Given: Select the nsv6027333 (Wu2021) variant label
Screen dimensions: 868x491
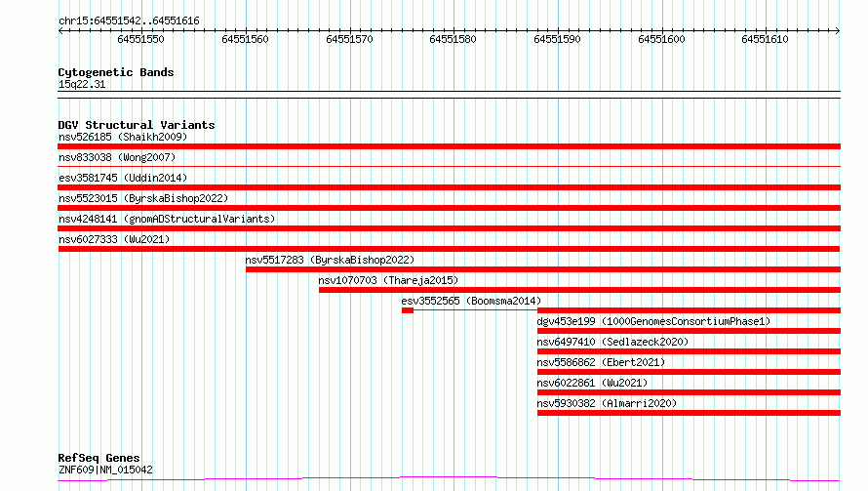Looking at the screenshot, I should pos(114,239).
